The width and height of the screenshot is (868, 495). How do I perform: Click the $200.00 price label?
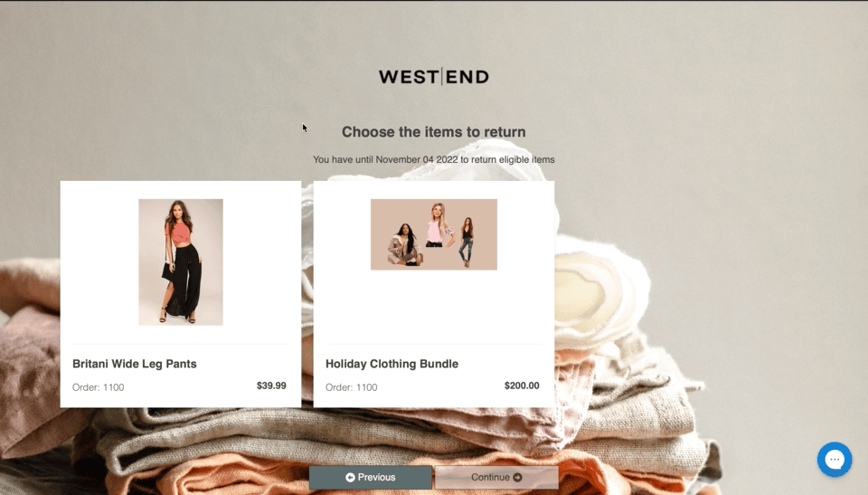(x=522, y=386)
